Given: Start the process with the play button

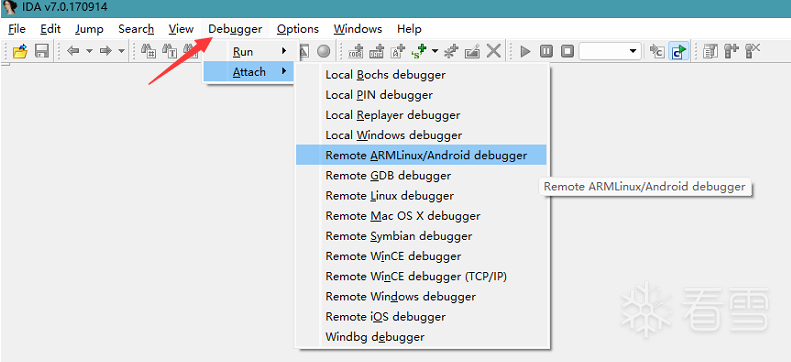Looking at the screenshot, I should tap(525, 51).
